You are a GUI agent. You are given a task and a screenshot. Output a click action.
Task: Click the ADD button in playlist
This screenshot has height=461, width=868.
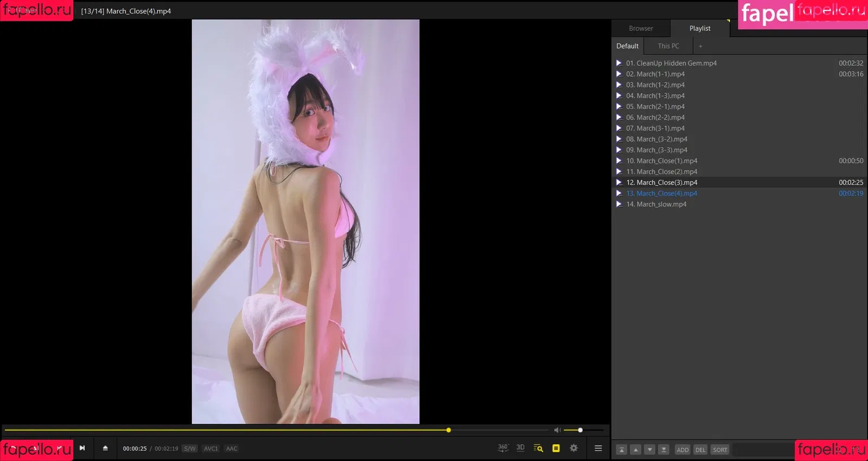682,450
